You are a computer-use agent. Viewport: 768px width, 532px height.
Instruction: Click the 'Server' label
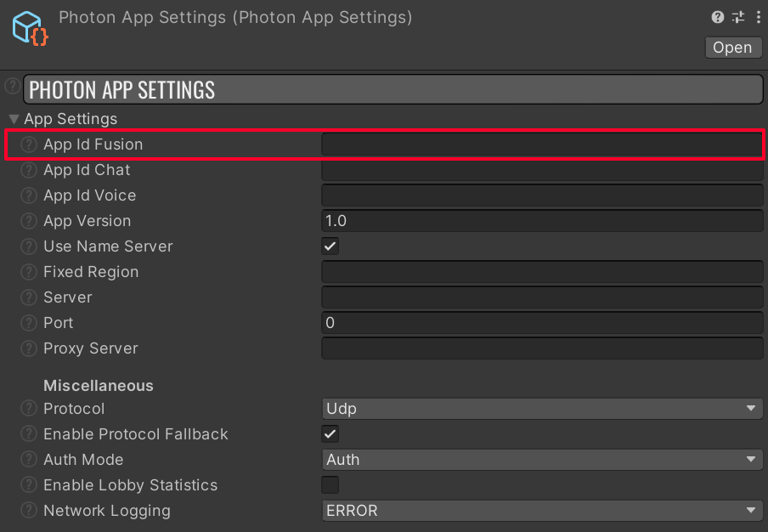pyautogui.click(x=68, y=297)
